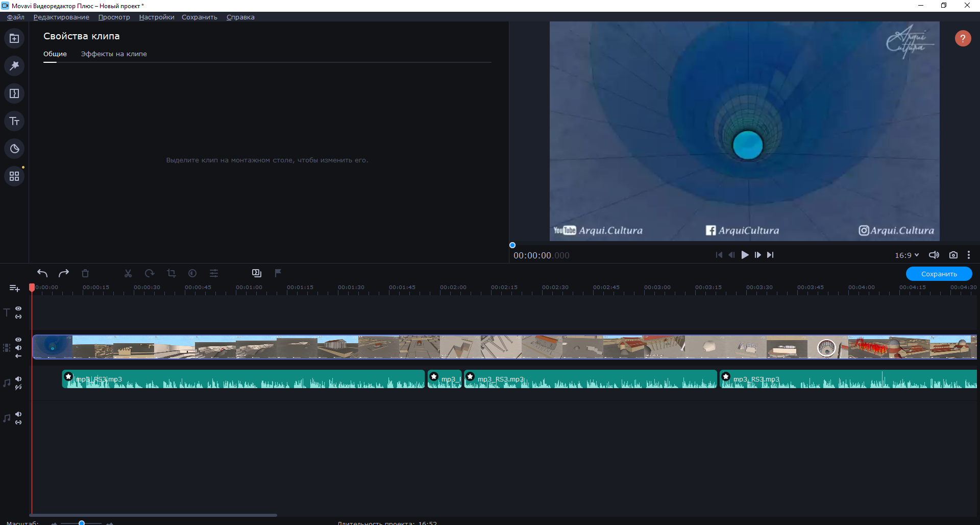This screenshot has width=980, height=525.
Task: Add a new track to timeline
Action: coord(14,289)
